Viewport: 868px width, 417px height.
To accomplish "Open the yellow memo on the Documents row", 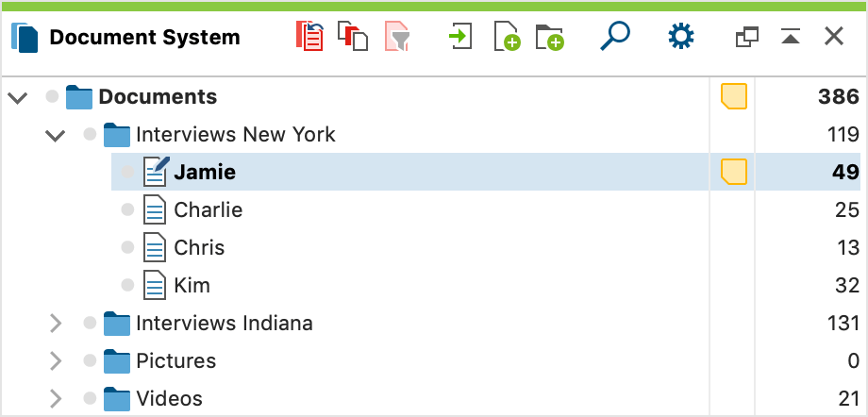I will click(x=733, y=96).
